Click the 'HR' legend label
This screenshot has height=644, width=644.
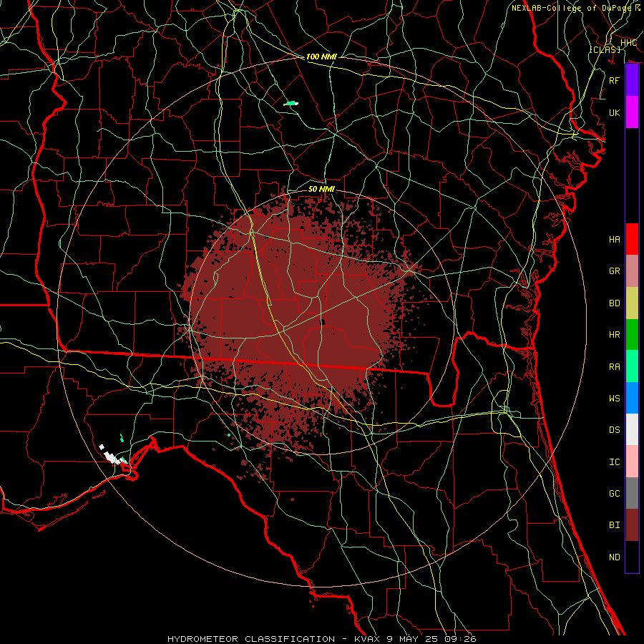615,335
